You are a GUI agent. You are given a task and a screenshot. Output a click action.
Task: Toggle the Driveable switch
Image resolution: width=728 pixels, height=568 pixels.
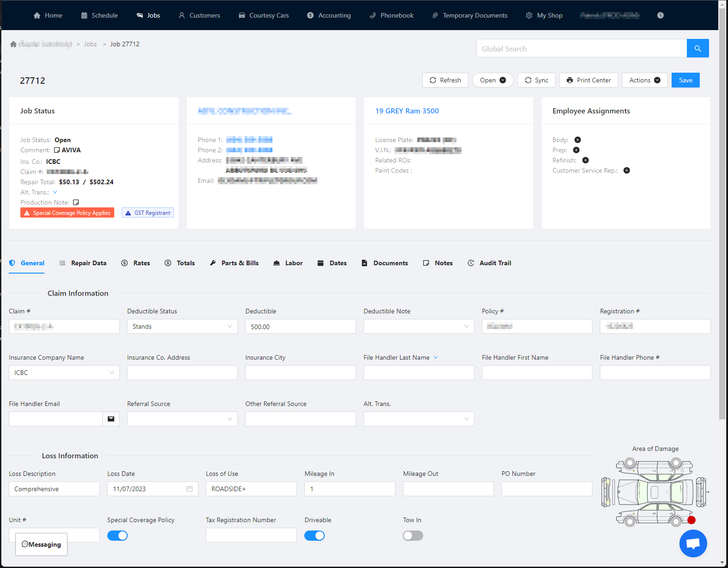[315, 536]
